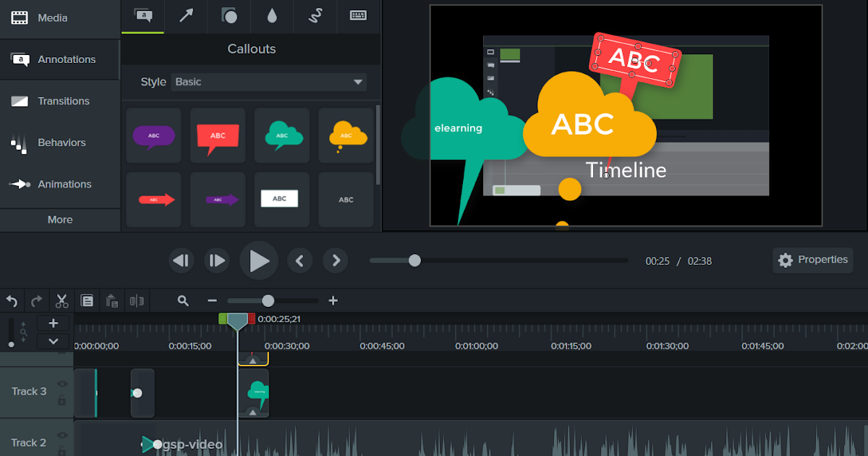
Task: Jump to previous clip with left chevron
Action: (x=299, y=261)
